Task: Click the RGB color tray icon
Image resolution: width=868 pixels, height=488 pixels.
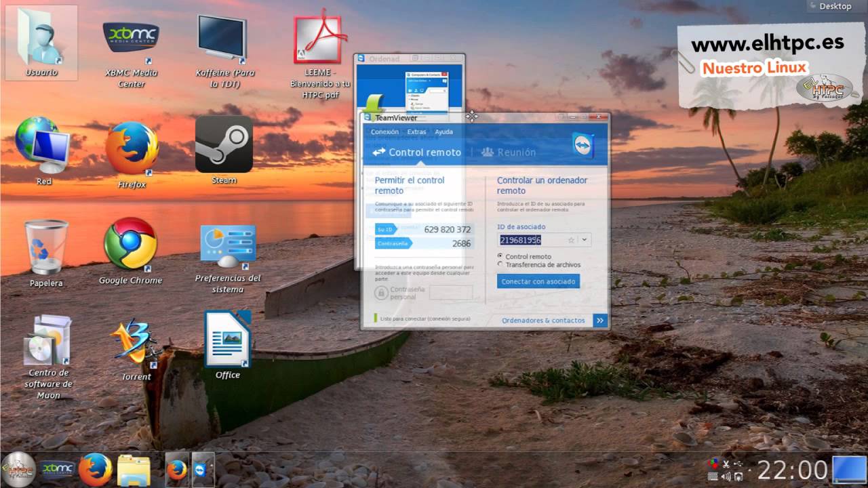Action: click(x=713, y=464)
